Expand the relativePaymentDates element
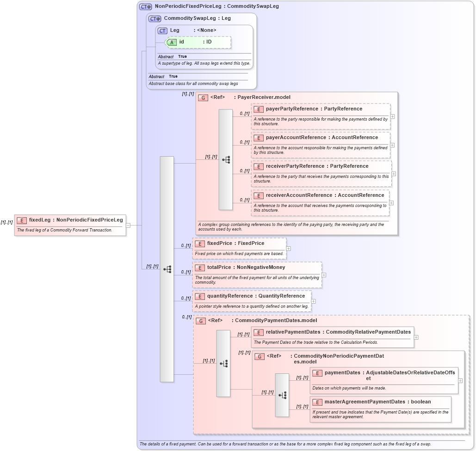Image resolution: width=476 pixels, height=451 pixels. point(416,338)
